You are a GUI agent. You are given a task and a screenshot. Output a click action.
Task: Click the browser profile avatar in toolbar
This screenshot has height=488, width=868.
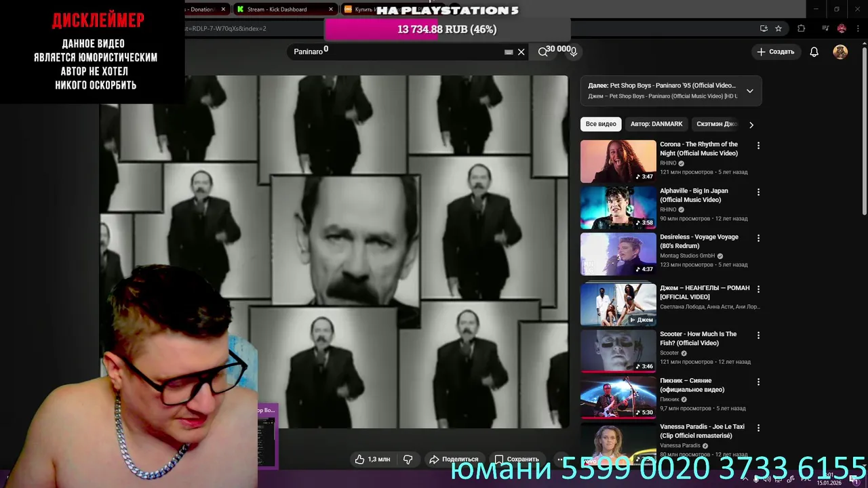tap(842, 28)
